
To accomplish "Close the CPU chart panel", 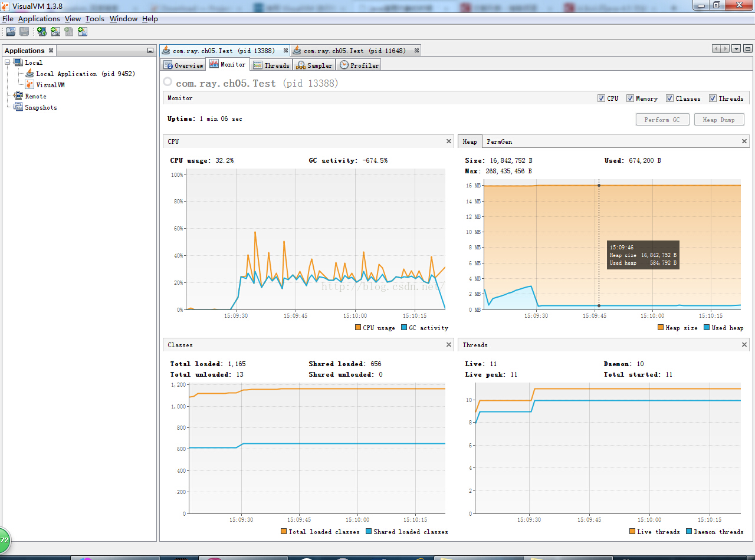I will pos(449,141).
